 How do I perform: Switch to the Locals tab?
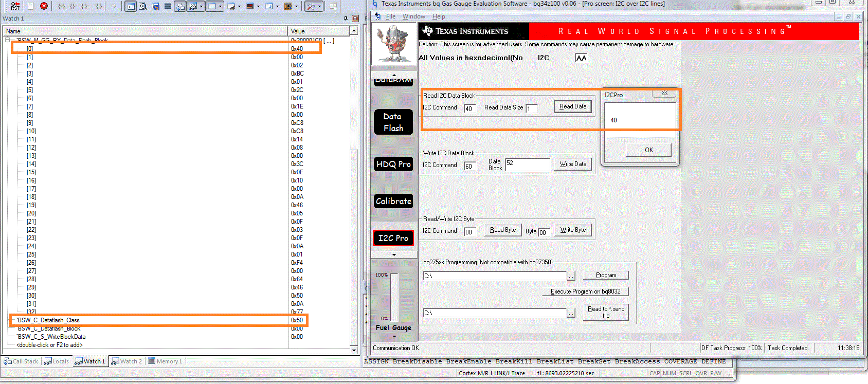coord(57,361)
